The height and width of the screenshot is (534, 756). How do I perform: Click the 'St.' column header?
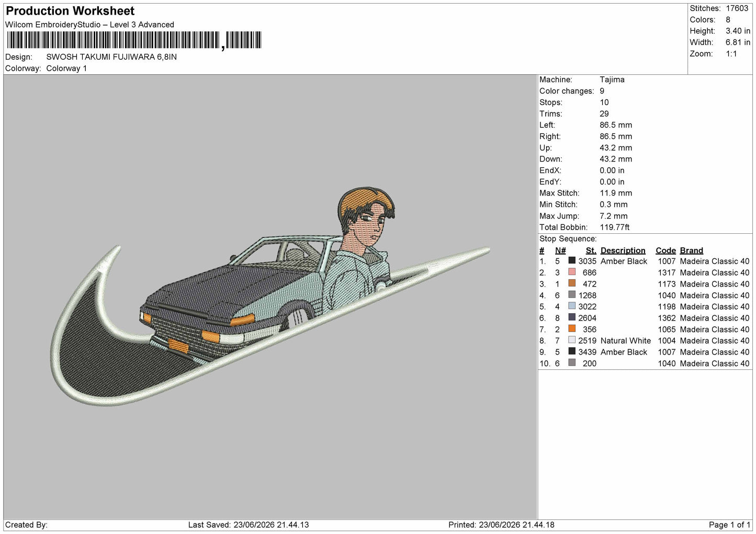click(591, 251)
